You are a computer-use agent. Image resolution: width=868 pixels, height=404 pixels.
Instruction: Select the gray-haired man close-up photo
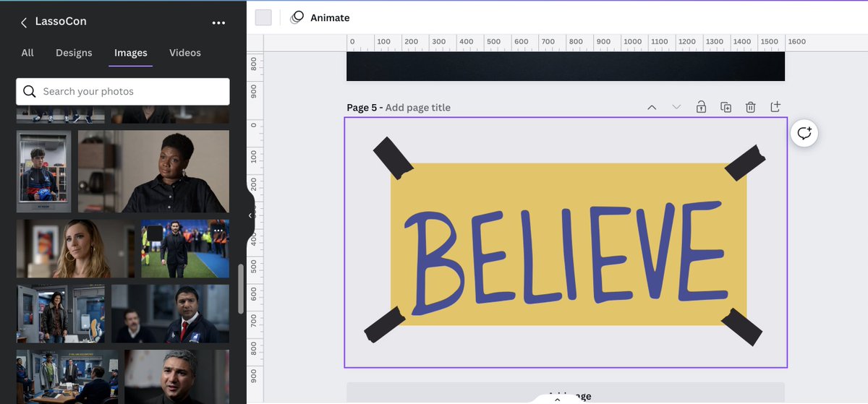click(x=176, y=377)
